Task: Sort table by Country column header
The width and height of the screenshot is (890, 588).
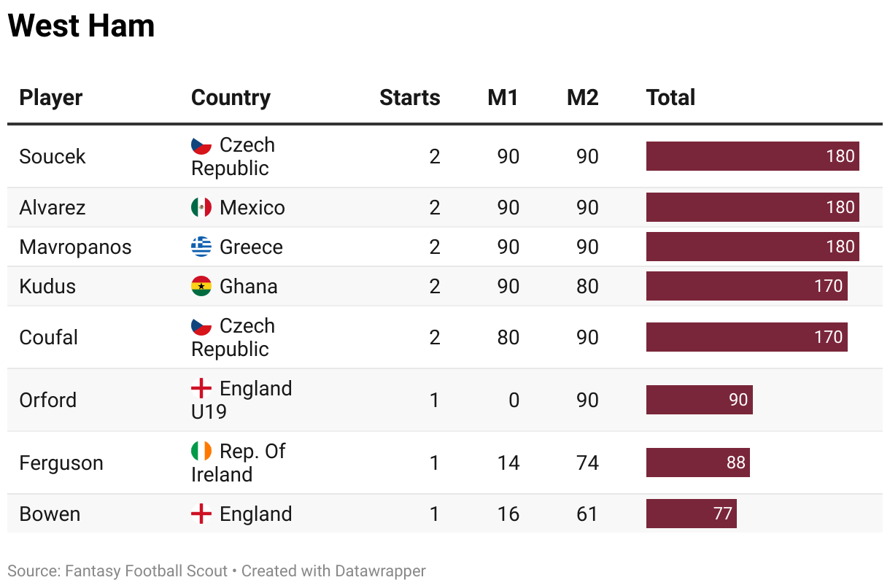Action: pos(231,98)
